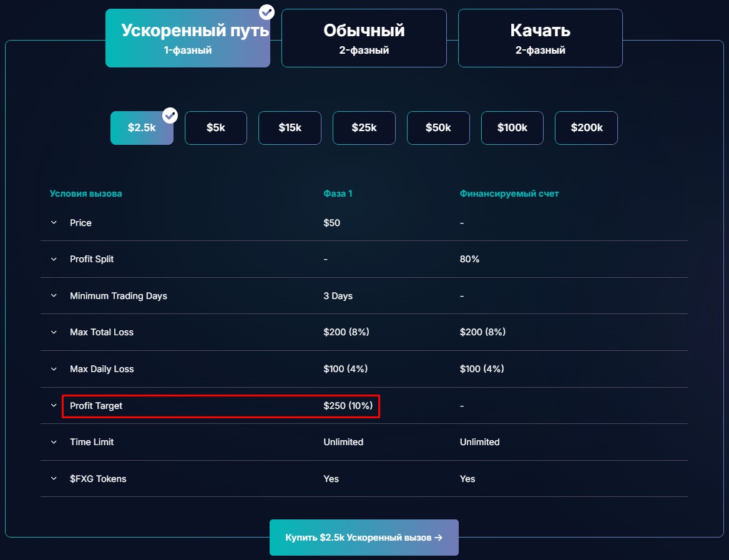The height and width of the screenshot is (560, 729).
Task: Click the $FXG Tokens label
Action: click(x=98, y=479)
